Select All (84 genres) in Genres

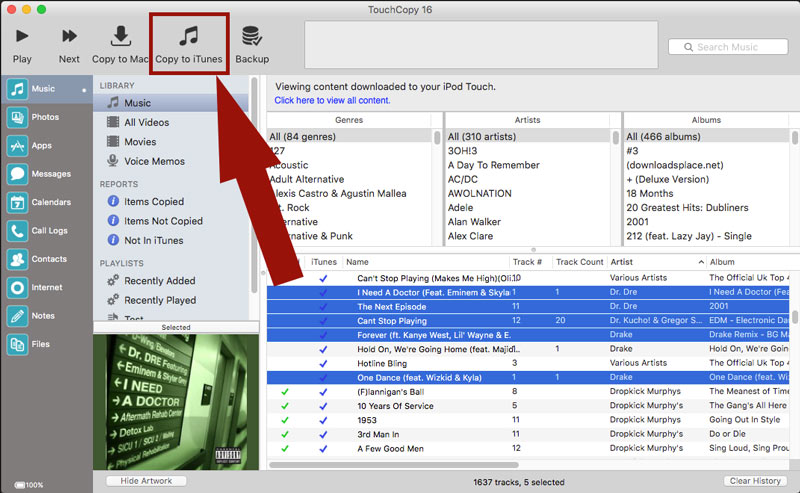pos(349,137)
